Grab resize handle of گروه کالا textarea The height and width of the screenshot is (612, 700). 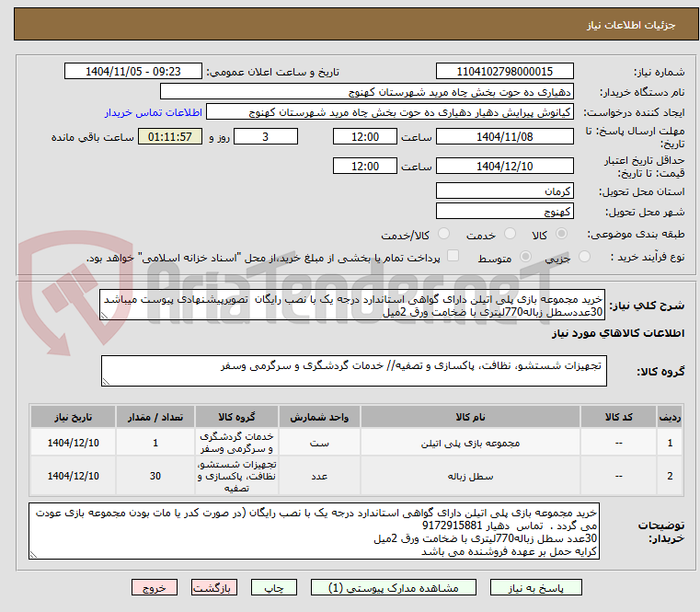coord(107,382)
